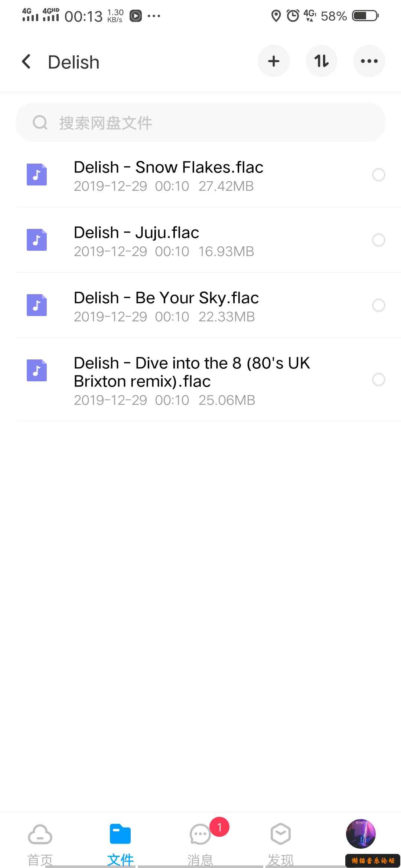Tap the music icon of Dive into the 8
The image size is (401, 868).
coord(37,371)
